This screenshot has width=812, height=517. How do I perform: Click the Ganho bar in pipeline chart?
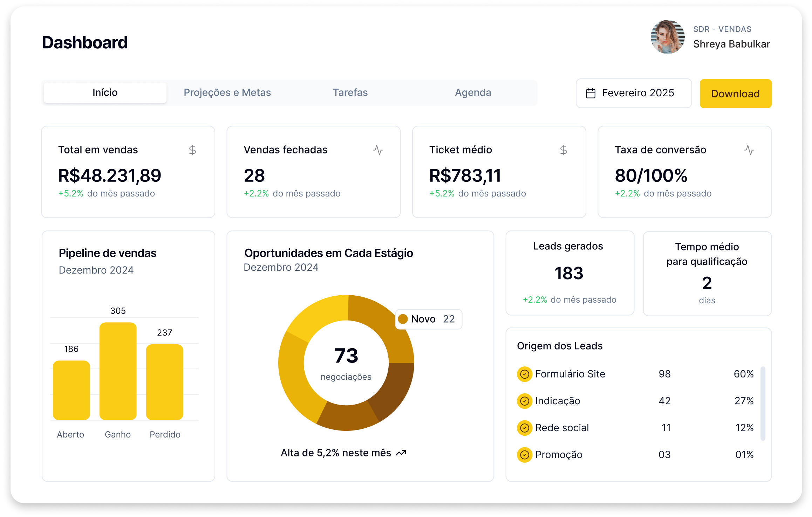pos(118,371)
